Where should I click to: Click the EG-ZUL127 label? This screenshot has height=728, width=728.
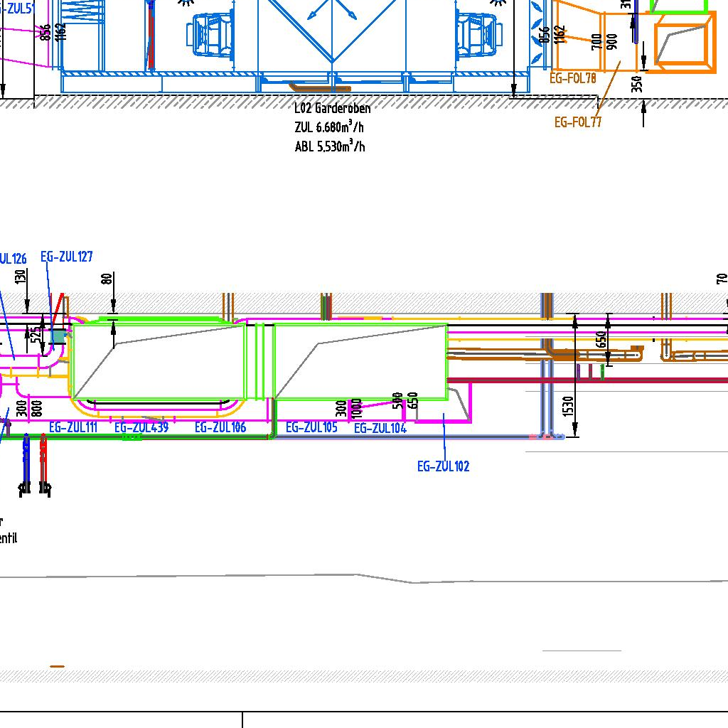coord(67,257)
